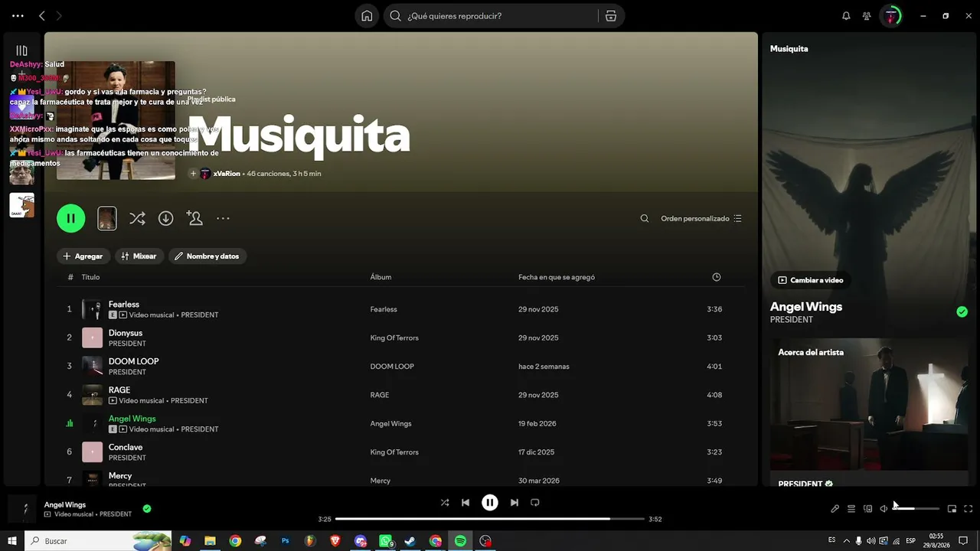Sort by the Título column header

pyautogui.click(x=90, y=277)
